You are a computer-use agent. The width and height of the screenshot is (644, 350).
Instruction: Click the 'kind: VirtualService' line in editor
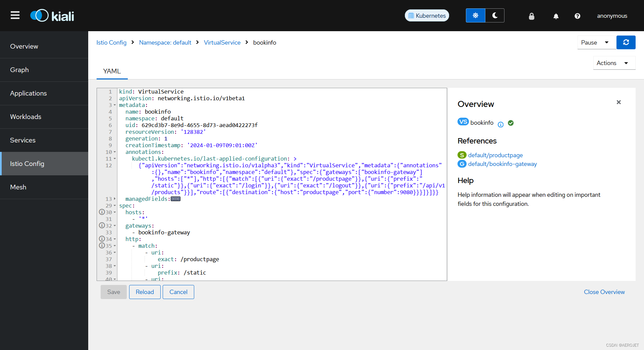click(x=151, y=92)
